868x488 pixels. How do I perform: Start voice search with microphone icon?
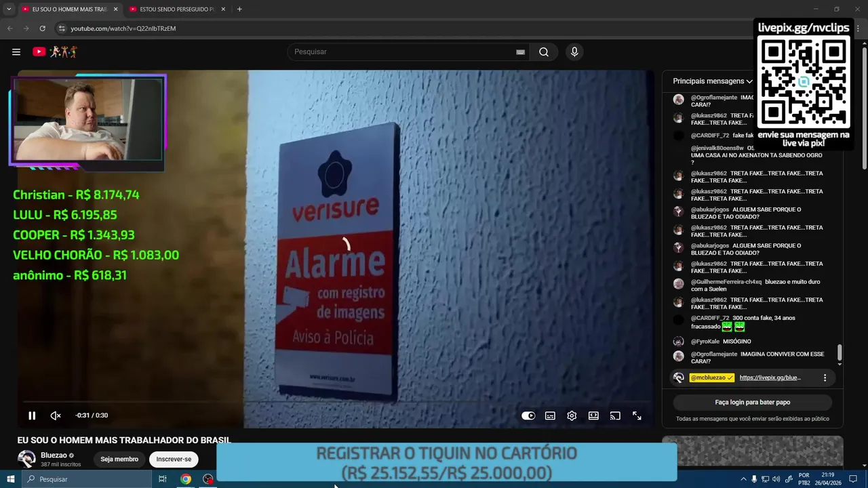click(x=574, y=52)
